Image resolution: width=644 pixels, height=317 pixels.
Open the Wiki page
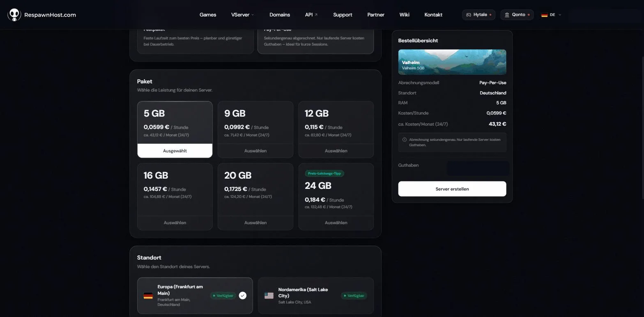(404, 15)
